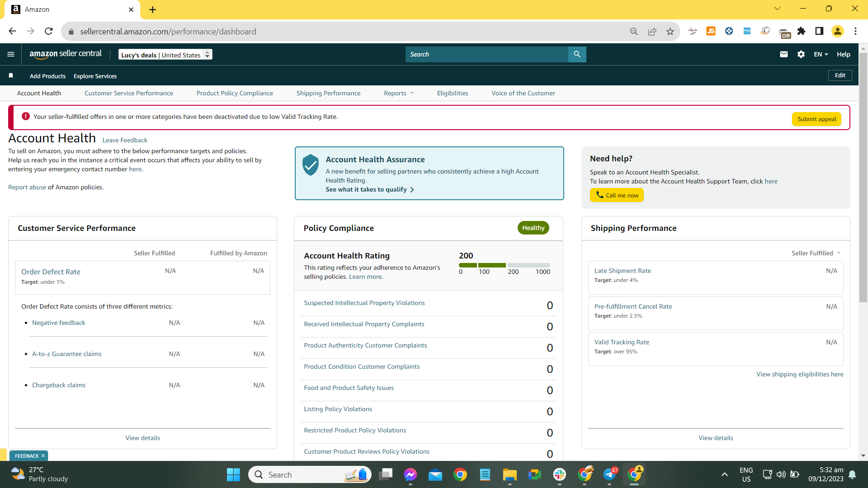Screen dimensions: 868x488
Task: Open the Explore Services link
Action: (x=95, y=76)
